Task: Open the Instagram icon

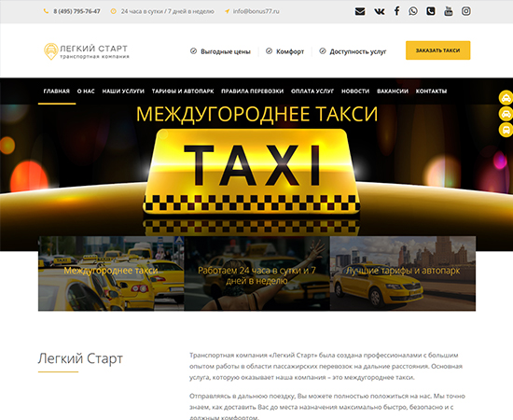Action: point(466,11)
